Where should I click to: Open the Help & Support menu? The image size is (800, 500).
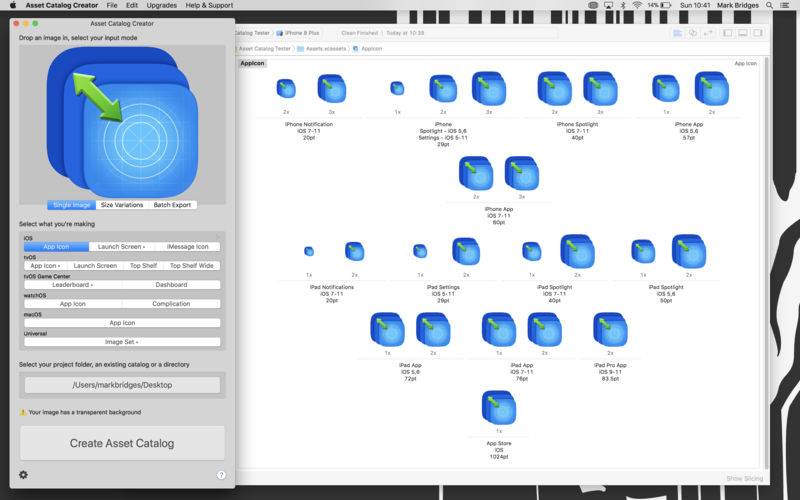pos(209,5)
